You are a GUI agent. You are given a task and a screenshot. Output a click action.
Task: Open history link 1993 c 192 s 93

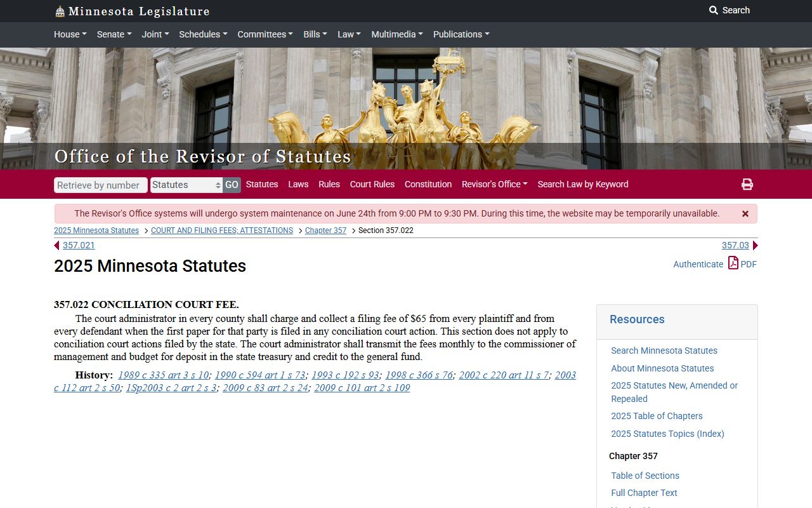[346, 375]
